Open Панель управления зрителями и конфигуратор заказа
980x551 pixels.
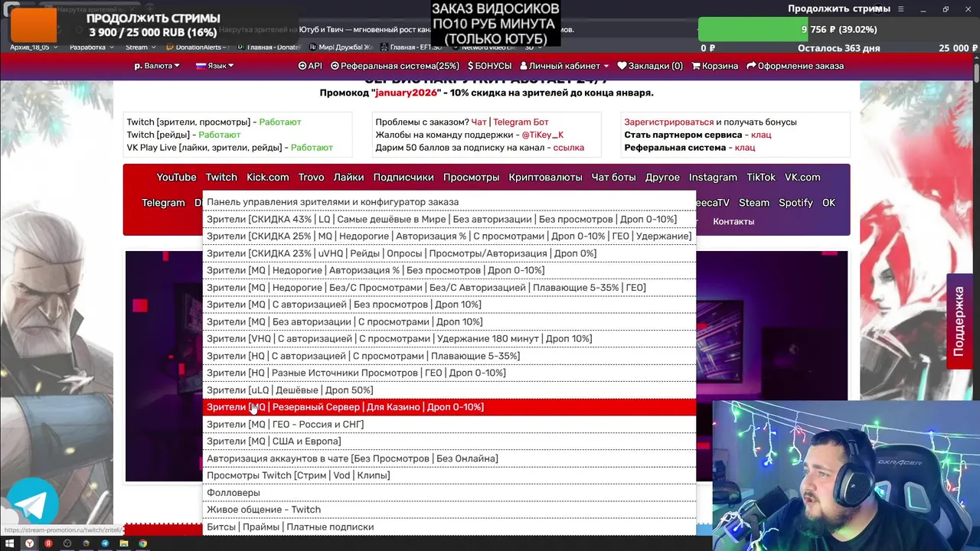pyautogui.click(x=449, y=202)
